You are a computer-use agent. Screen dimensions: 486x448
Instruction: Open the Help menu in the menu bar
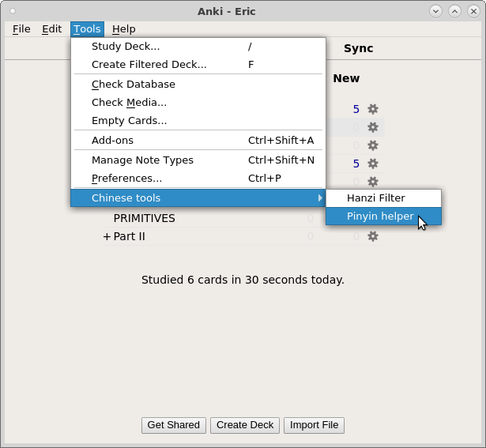[123, 28]
